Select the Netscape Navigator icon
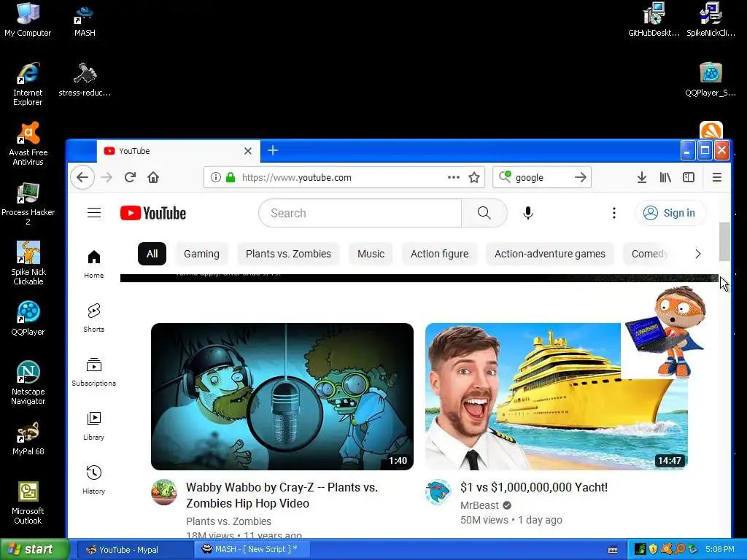 28,383
